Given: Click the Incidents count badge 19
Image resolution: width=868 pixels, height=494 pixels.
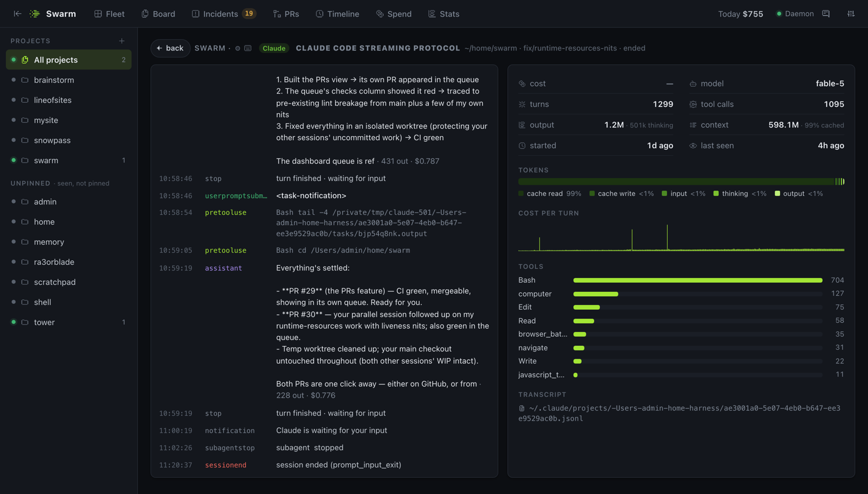Looking at the screenshot, I should pos(249,14).
